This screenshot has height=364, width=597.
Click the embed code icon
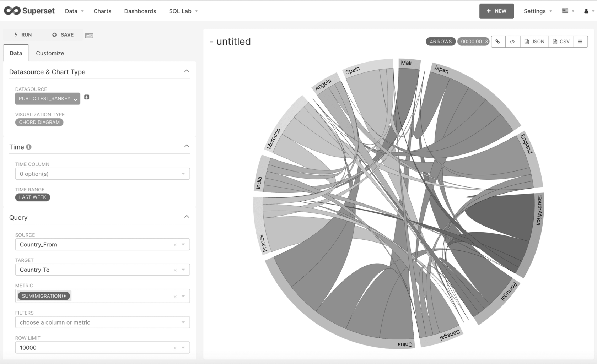click(512, 42)
